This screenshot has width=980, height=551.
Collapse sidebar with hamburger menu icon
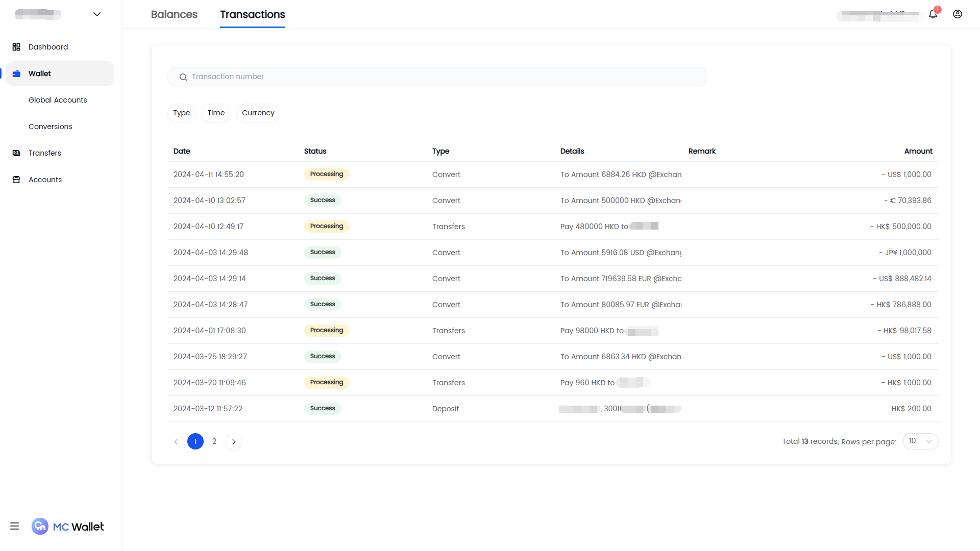(14, 526)
